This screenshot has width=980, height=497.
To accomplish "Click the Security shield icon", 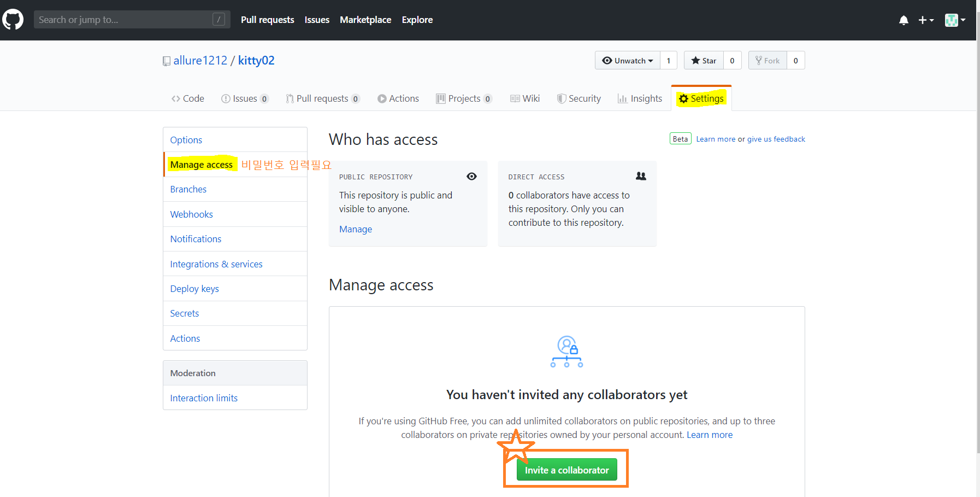I will tap(561, 98).
